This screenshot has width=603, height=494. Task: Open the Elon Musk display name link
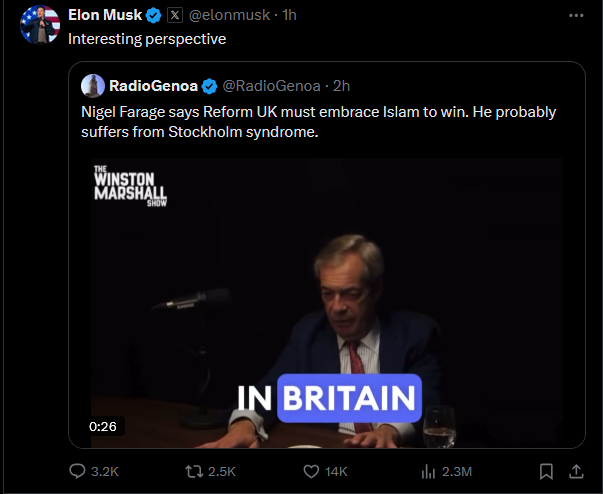click(x=104, y=16)
